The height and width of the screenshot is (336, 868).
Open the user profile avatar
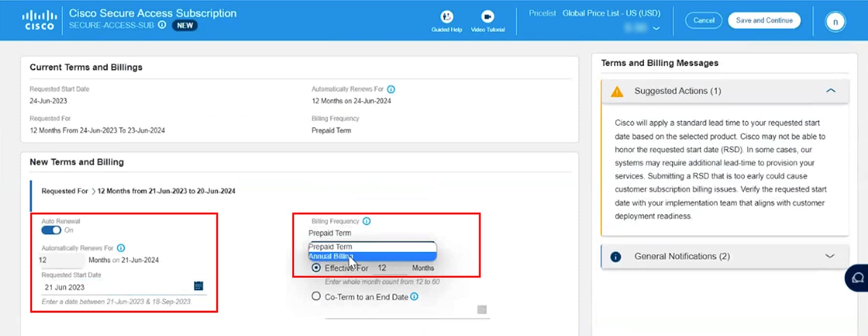pyautogui.click(x=835, y=22)
